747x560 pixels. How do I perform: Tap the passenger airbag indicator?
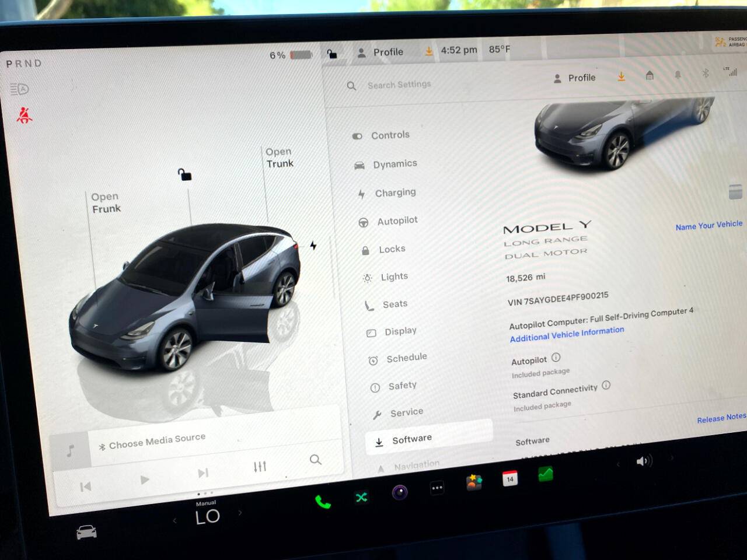click(x=731, y=42)
